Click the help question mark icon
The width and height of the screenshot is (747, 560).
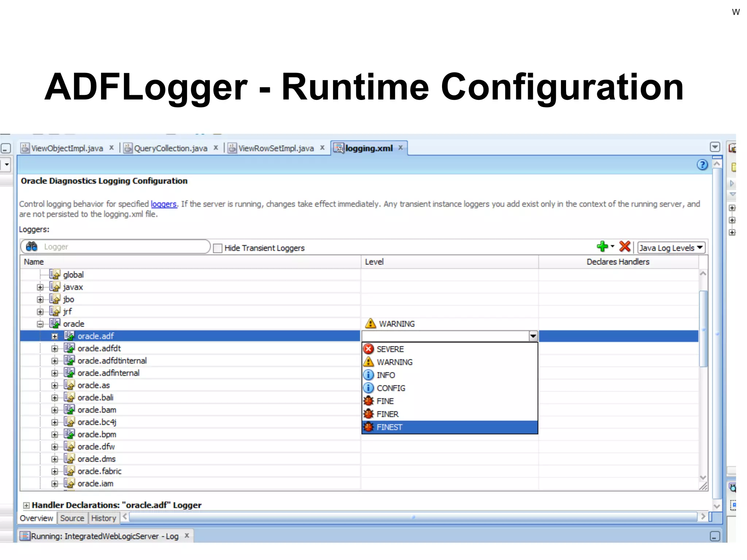(x=702, y=165)
